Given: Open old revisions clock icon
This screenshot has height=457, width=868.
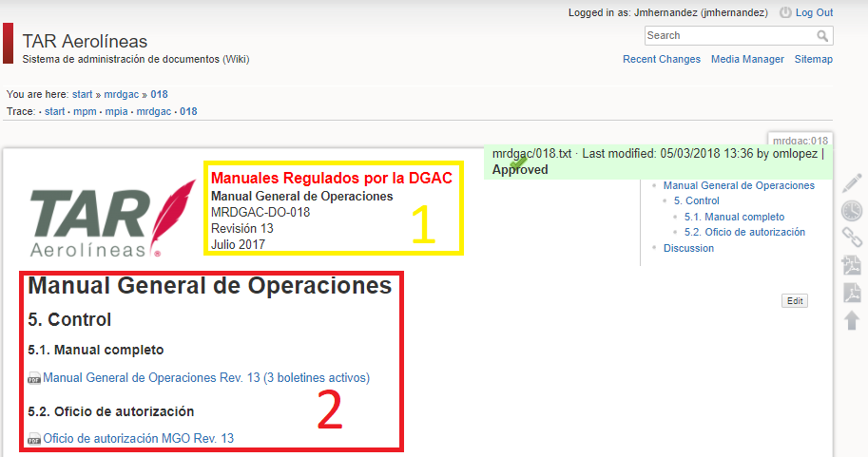Looking at the screenshot, I should click(852, 210).
